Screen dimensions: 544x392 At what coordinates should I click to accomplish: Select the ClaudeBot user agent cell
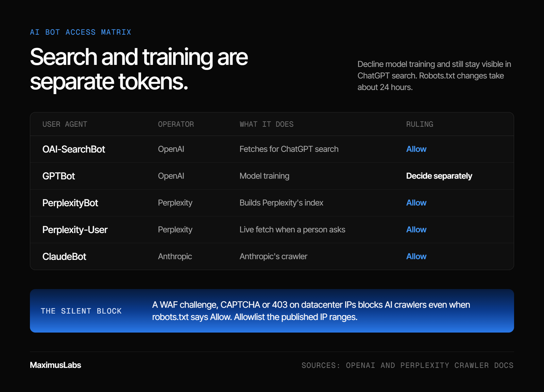[x=64, y=256]
